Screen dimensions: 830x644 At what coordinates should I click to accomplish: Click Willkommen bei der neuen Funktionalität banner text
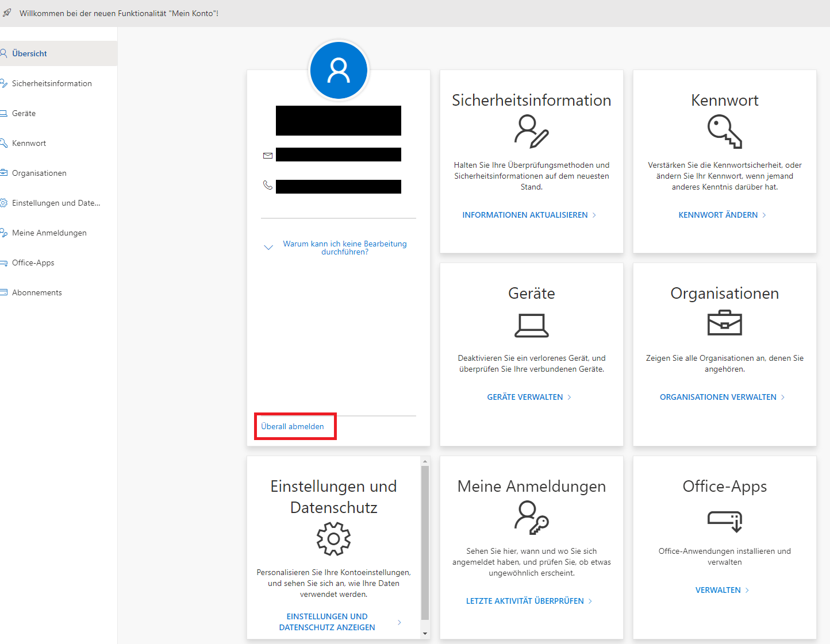pos(119,13)
